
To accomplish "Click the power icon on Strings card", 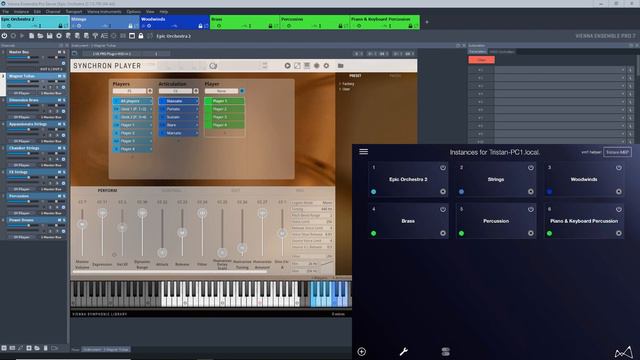I will (531, 168).
